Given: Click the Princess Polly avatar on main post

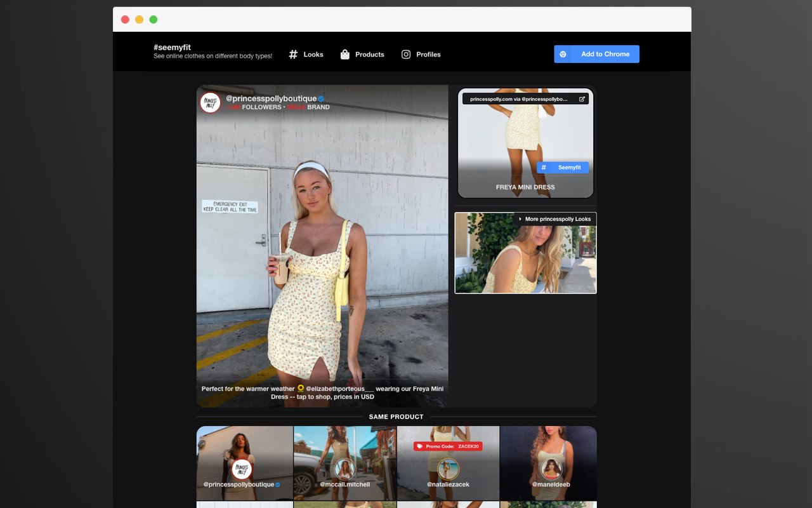Looking at the screenshot, I should 210,102.
